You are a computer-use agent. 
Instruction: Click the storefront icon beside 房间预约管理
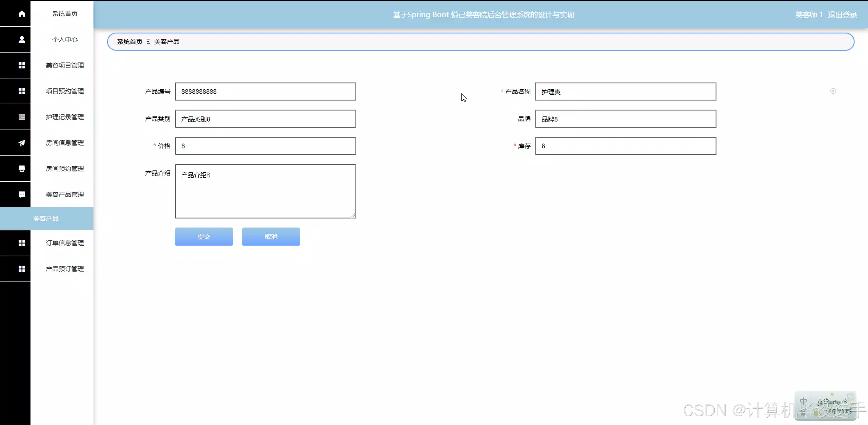point(21,169)
